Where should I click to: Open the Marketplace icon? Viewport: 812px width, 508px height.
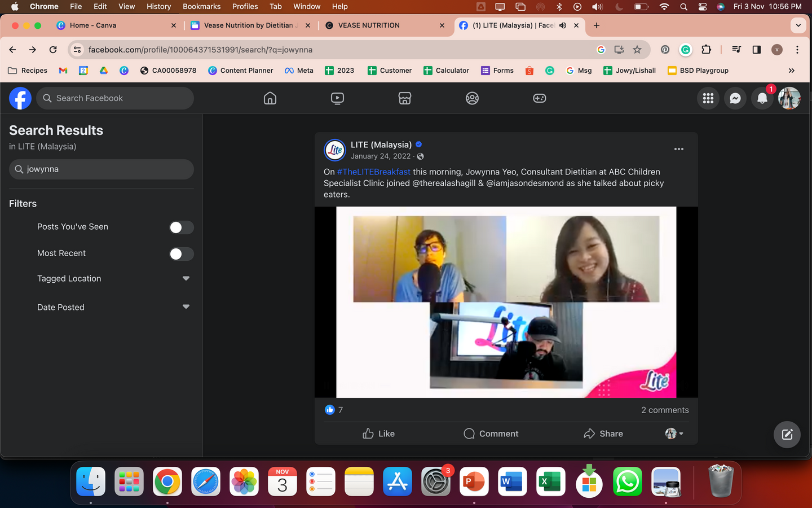[x=404, y=98]
